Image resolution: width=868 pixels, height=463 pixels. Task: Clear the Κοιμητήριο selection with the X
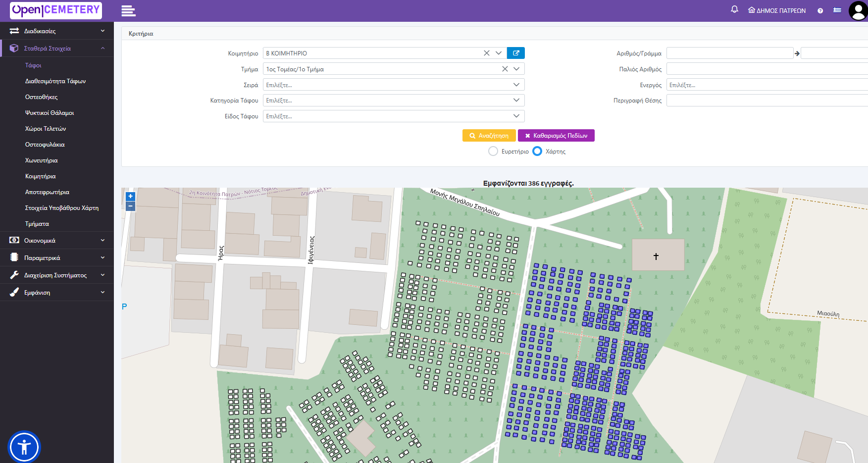487,53
